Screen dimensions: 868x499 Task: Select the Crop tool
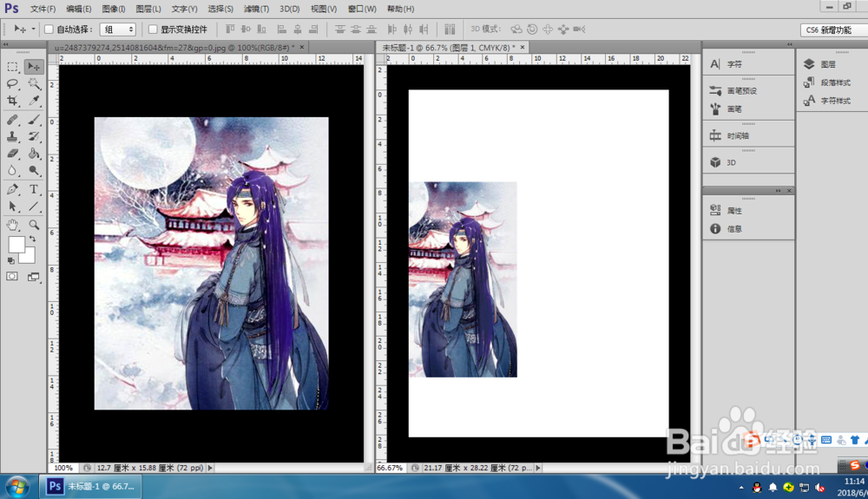coord(12,101)
